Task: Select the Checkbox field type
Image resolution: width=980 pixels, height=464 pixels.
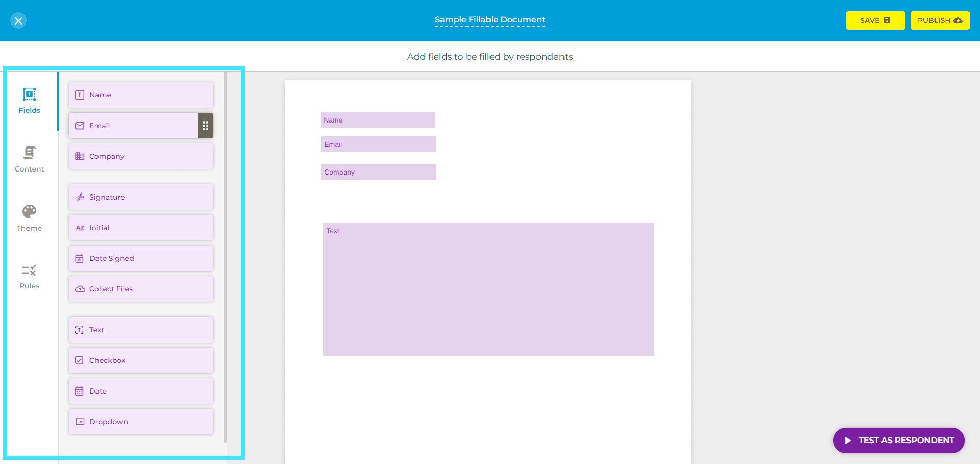Action: pos(141,360)
